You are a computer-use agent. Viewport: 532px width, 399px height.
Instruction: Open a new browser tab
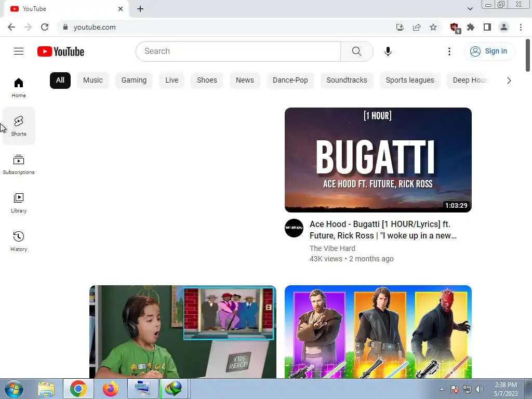click(140, 9)
